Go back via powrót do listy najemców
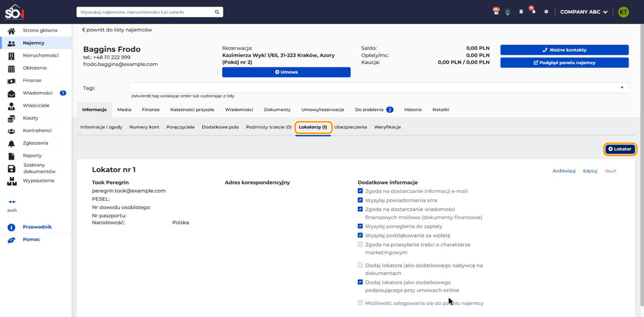Screen dimensions: 644x317 pos(117,30)
